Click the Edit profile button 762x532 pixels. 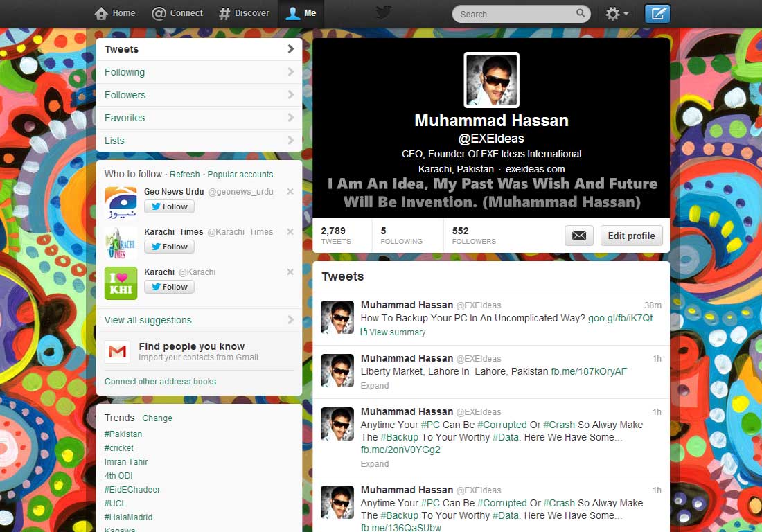(631, 236)
